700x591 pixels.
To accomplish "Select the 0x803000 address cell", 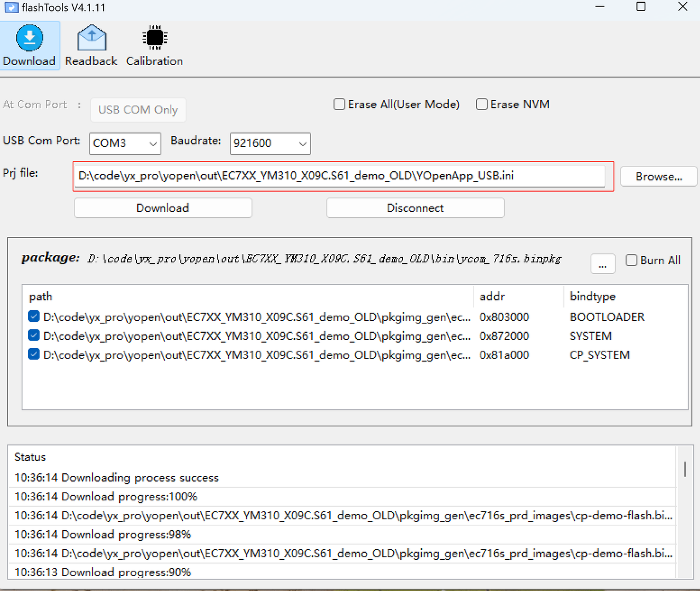I will tap(504, 317).
